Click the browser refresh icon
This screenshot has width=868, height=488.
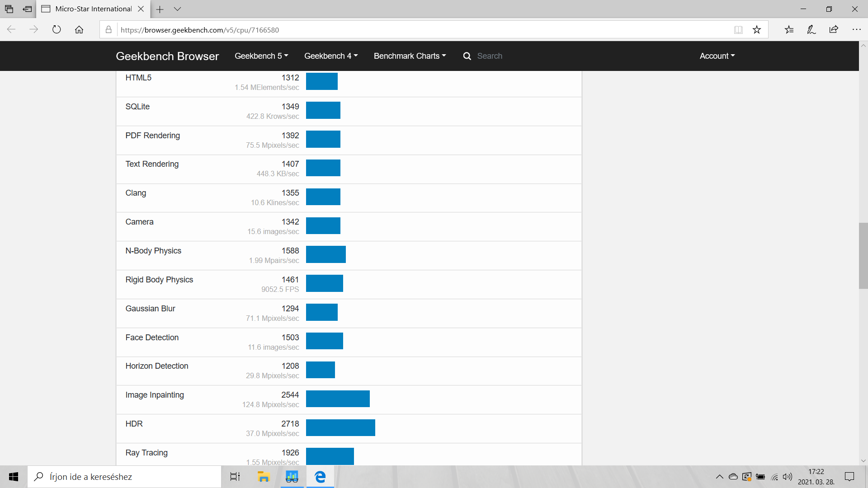57,30
